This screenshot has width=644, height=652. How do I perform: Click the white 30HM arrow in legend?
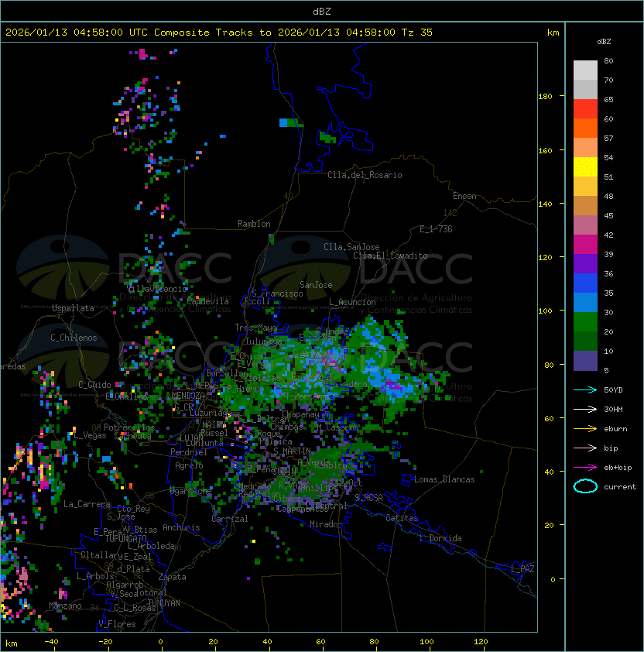[585, 409]
